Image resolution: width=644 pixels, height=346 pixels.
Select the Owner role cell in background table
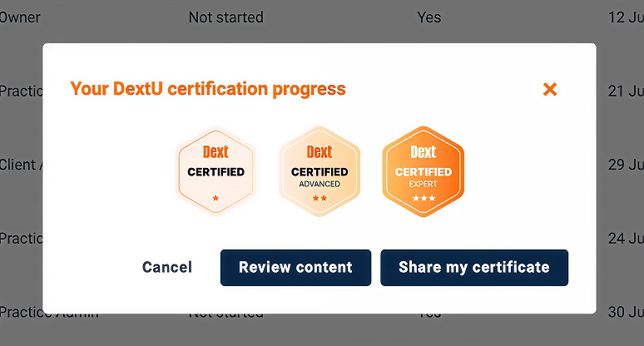[x=20, y=17]
